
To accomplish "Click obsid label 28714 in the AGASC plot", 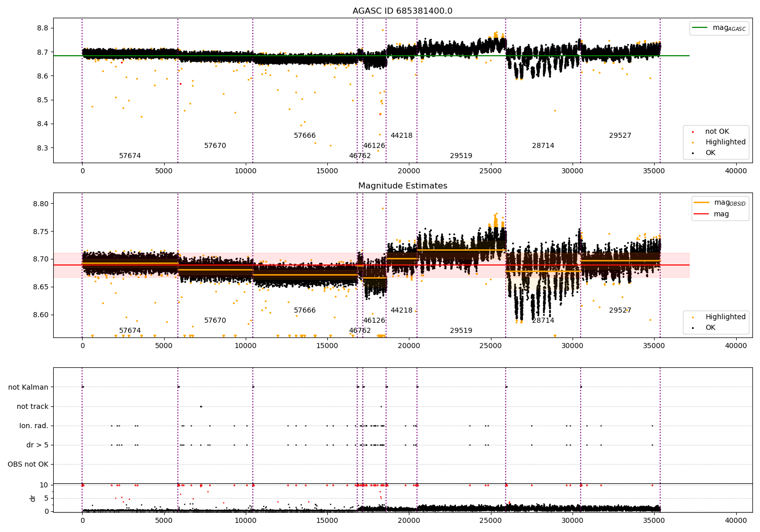I will pos(543,146).
